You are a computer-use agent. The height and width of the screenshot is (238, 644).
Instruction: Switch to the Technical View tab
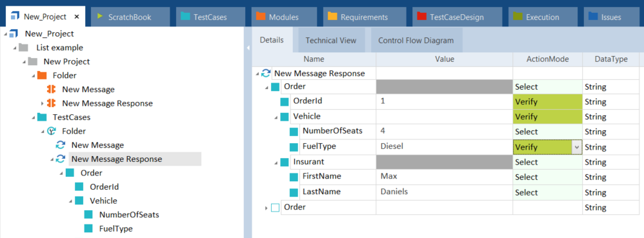(330, 41)
